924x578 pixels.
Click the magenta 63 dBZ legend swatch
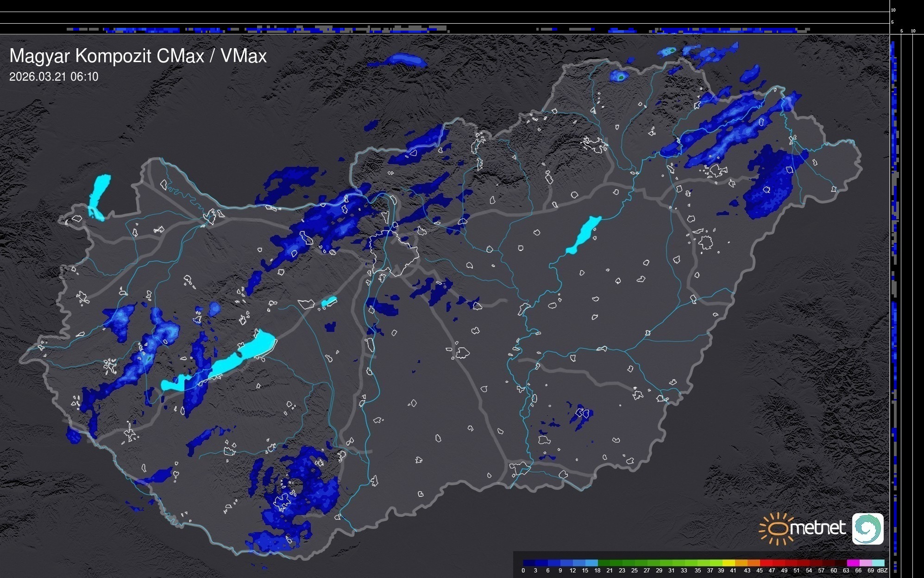pyautogui.click(x=853, y=563)
